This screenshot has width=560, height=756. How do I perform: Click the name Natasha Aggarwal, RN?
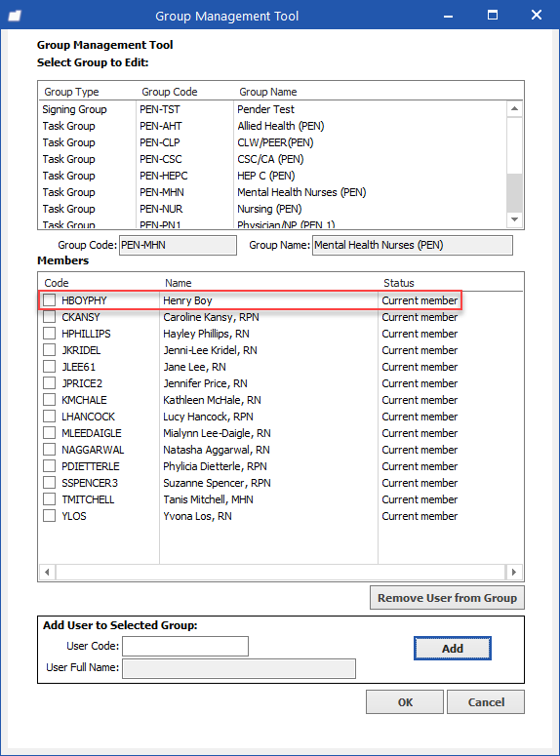[216, 450]
